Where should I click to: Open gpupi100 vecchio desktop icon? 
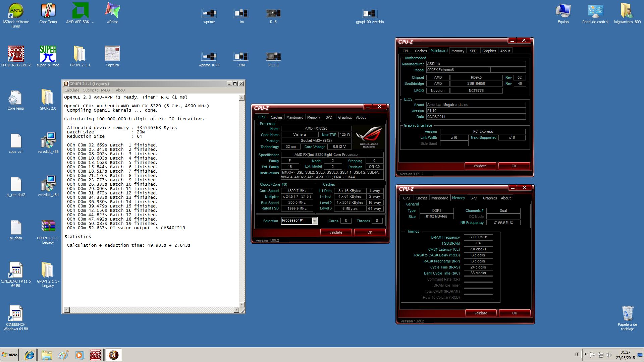pyautogui.click(x=370, y=16)
